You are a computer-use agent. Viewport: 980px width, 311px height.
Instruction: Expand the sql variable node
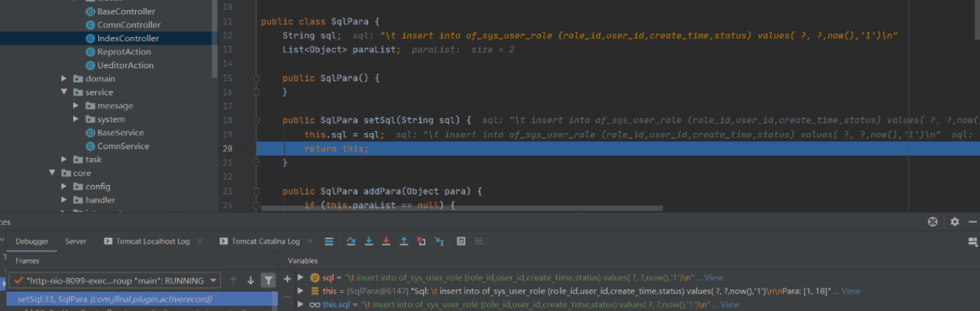click(x=300, y=277)
